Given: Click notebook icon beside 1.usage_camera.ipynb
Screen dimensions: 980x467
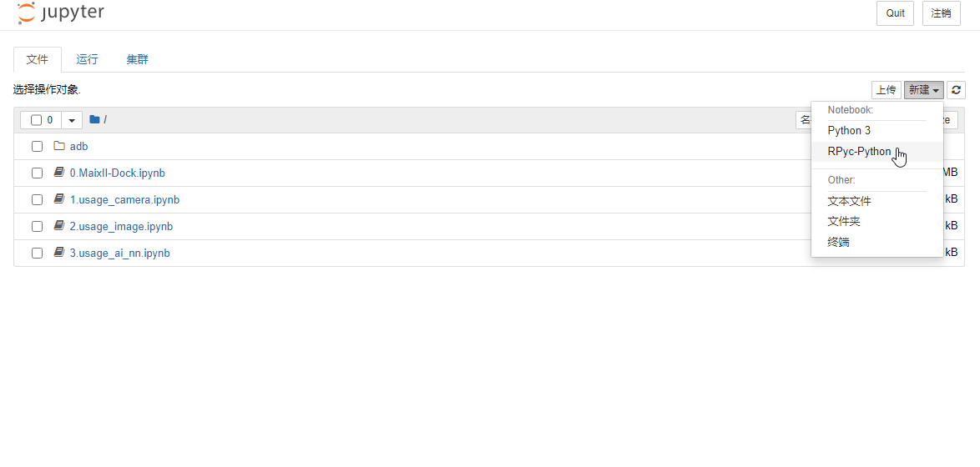Looking at the screenshot, I should tap(59, 199).
